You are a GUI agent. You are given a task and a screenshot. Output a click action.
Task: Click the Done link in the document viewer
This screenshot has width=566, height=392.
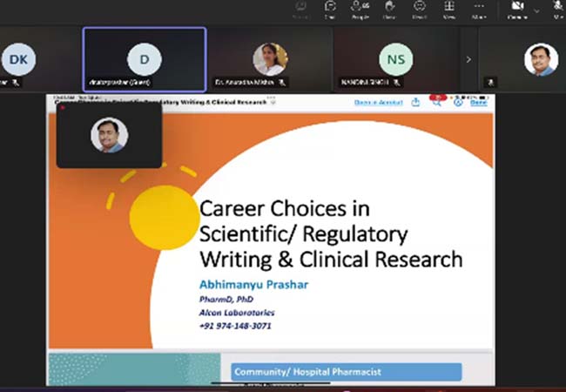click(479, 103)
